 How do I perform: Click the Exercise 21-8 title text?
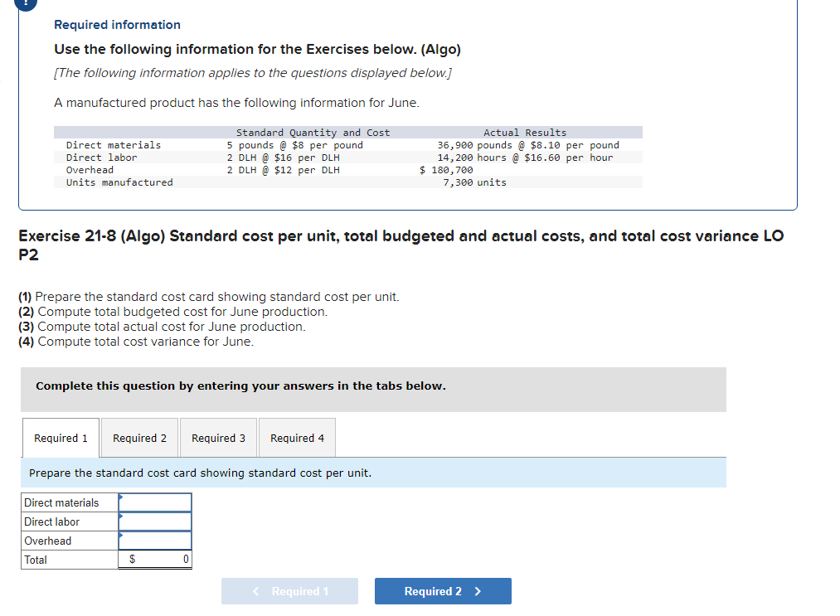[x=401, y=245]
